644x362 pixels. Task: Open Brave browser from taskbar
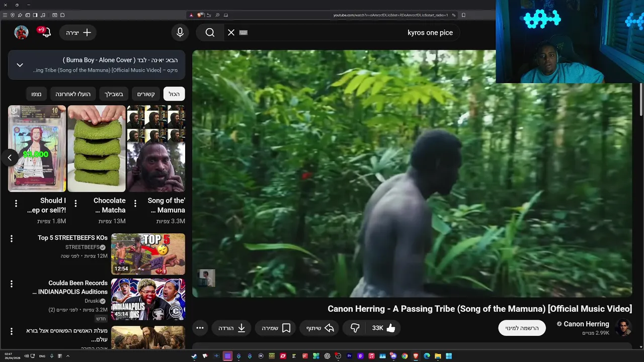416,356
